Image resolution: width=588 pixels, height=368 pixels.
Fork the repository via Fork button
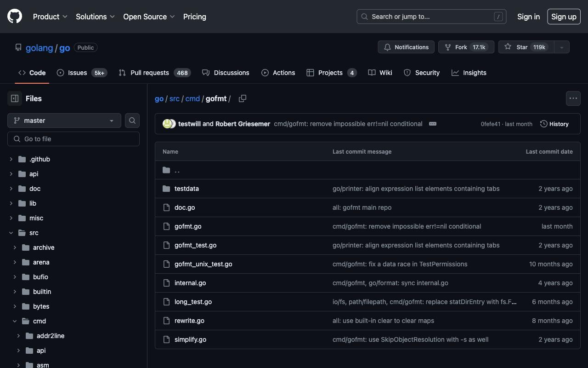466,47
